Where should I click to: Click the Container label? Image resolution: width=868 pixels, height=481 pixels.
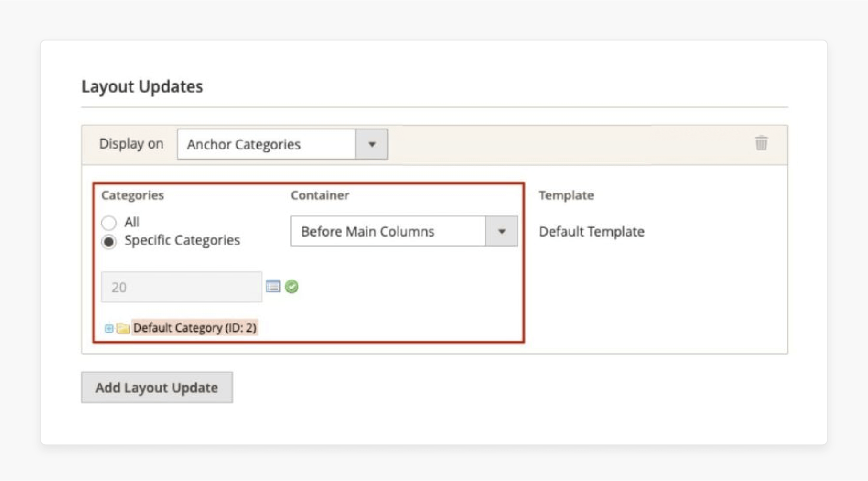pos(320,195)
